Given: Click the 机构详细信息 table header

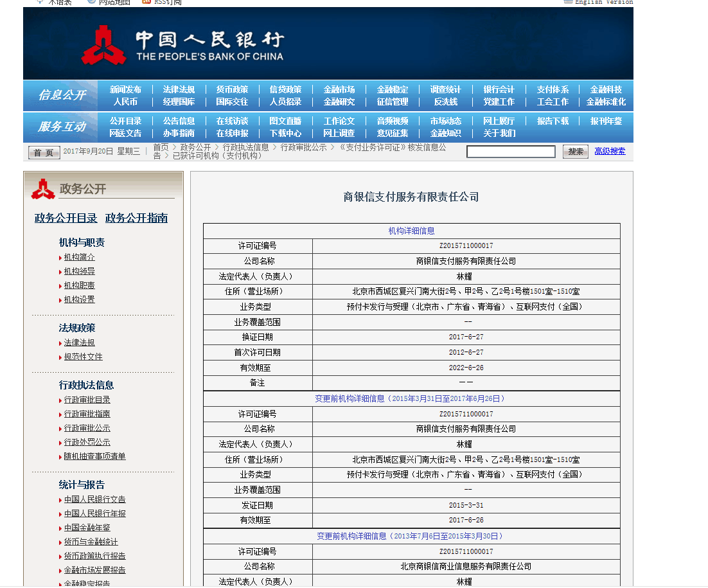Looking at the screenshot, I should (412, 231).
